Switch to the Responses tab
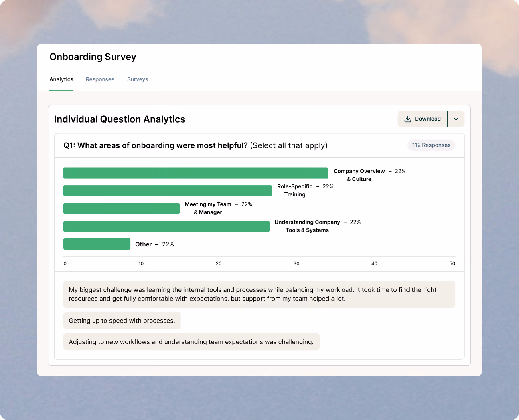The height and width of the screenshot is (420, 519). point(100,79)
